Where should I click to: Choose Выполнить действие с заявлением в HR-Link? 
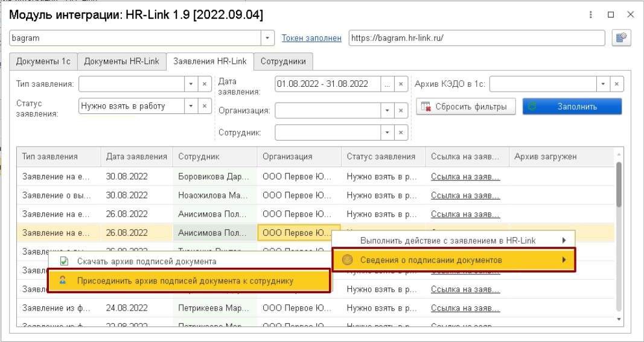pyautogui.click(x=453, y=241)
